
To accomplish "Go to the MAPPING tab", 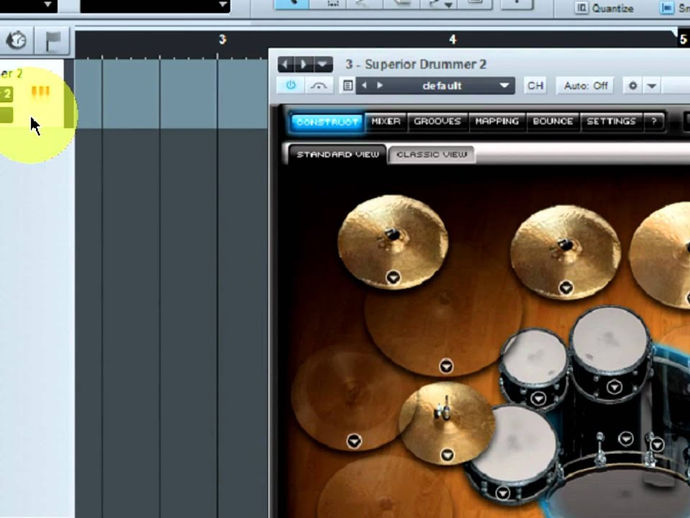I will coord(497,121).
